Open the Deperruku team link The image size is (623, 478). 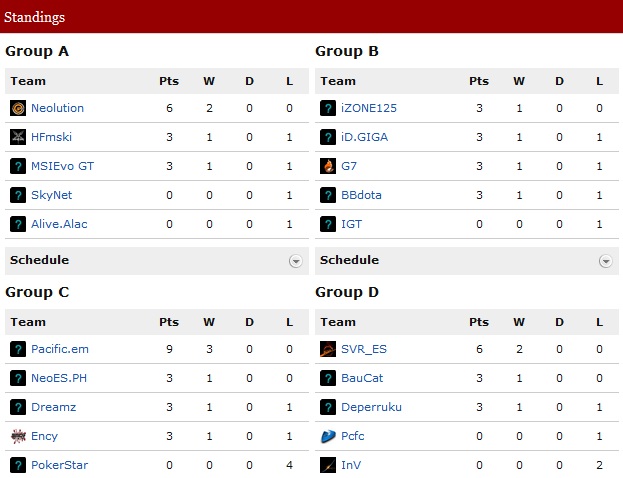(371, 407)
